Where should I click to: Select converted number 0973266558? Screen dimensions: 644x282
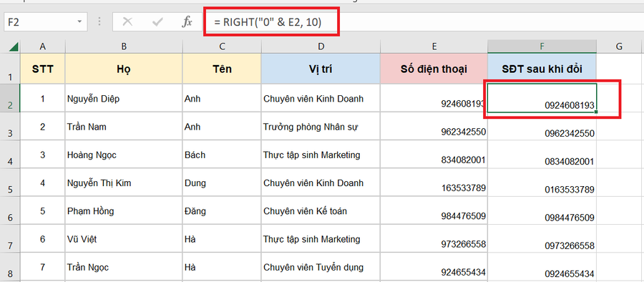[542, 239]
